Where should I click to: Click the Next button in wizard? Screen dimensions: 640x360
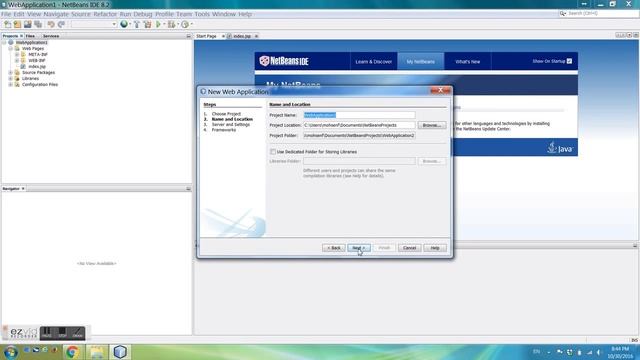[359, 248]
